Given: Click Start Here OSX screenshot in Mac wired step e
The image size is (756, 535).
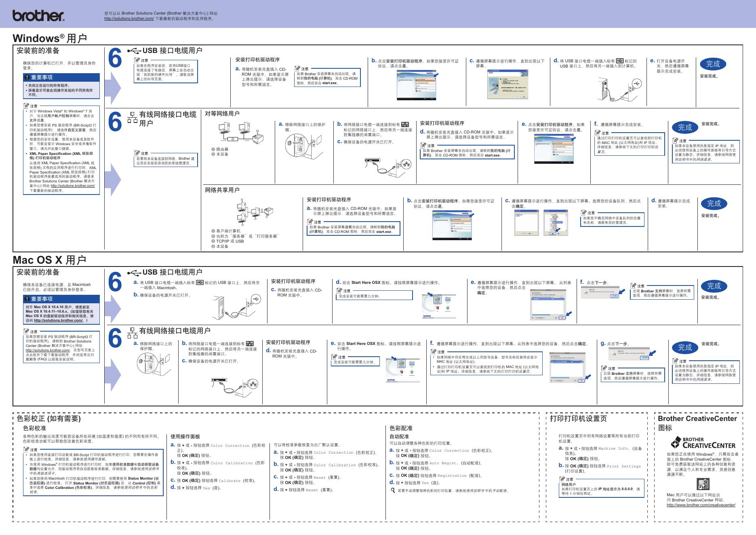Looking at the screenshot, I should pos(403,370).
